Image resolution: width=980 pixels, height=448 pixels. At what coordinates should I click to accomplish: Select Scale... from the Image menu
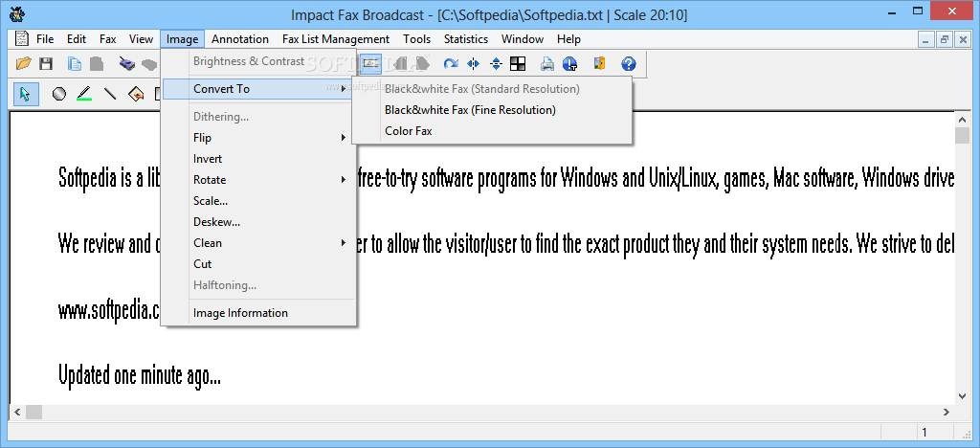coord(258,201)
